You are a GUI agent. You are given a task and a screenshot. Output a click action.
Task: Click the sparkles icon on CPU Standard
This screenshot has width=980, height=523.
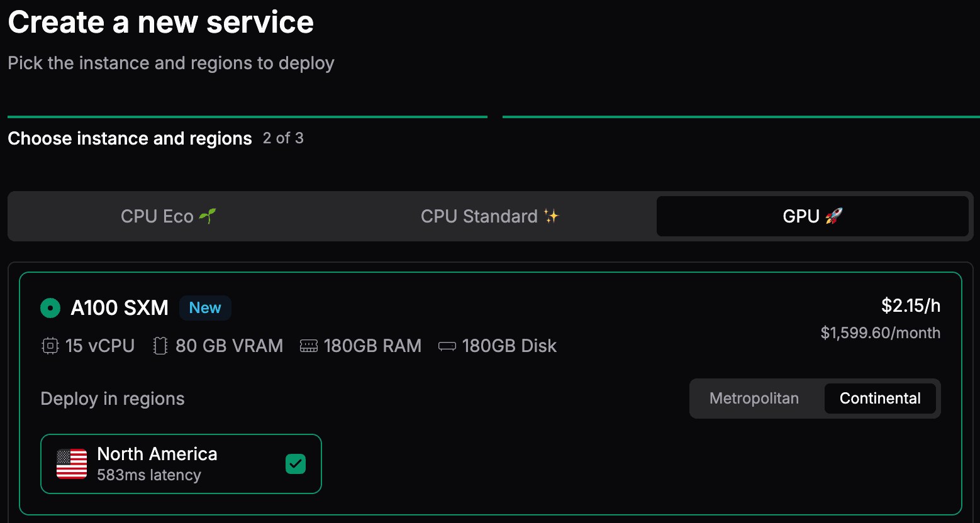click(552, 216)
